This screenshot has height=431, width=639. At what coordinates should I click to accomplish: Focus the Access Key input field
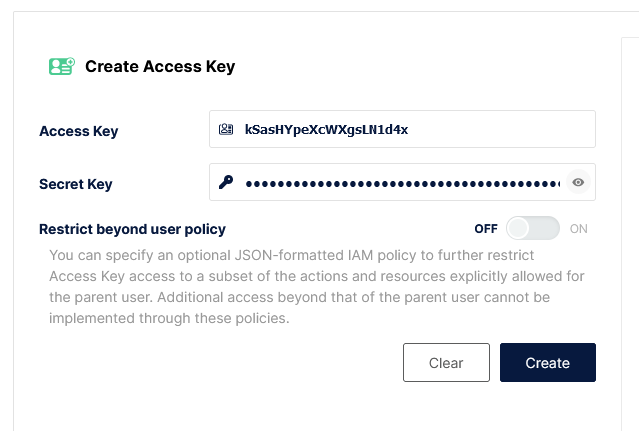pyautogui.click(x=500, y=129)
